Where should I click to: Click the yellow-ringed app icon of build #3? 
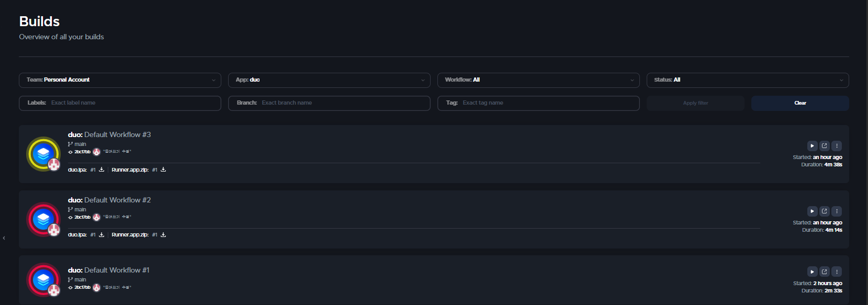click(x=43, y=154)
